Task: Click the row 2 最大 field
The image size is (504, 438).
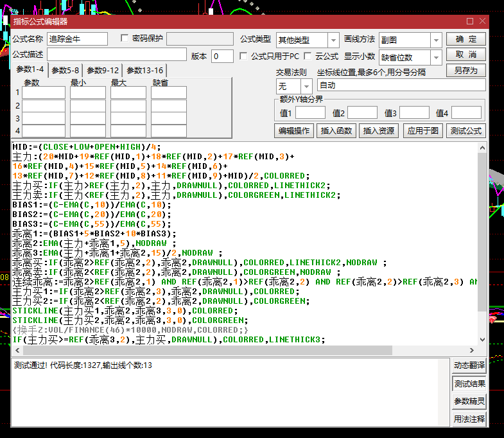Action: pyautogui.click(x=128, y=106)
